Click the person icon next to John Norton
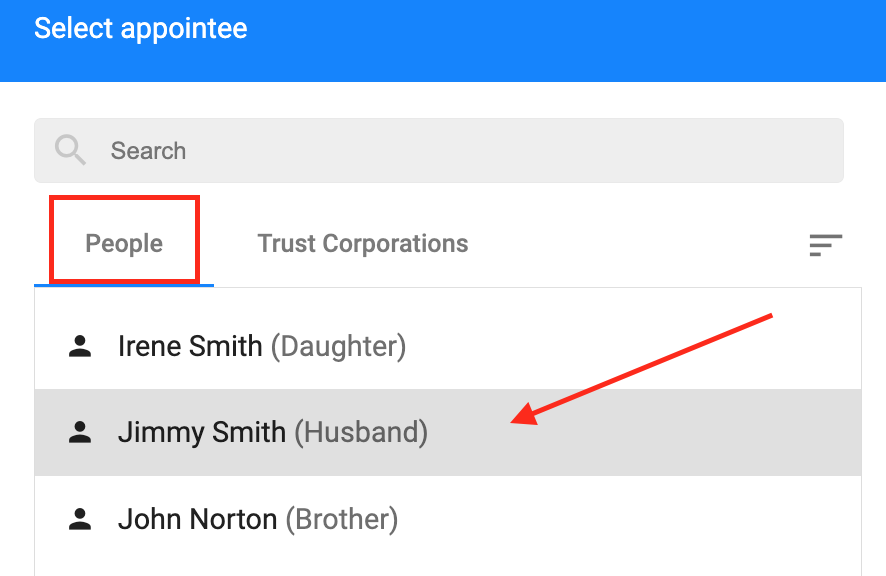The height and width of the screenshot is (576, 886). coord(80,519)
